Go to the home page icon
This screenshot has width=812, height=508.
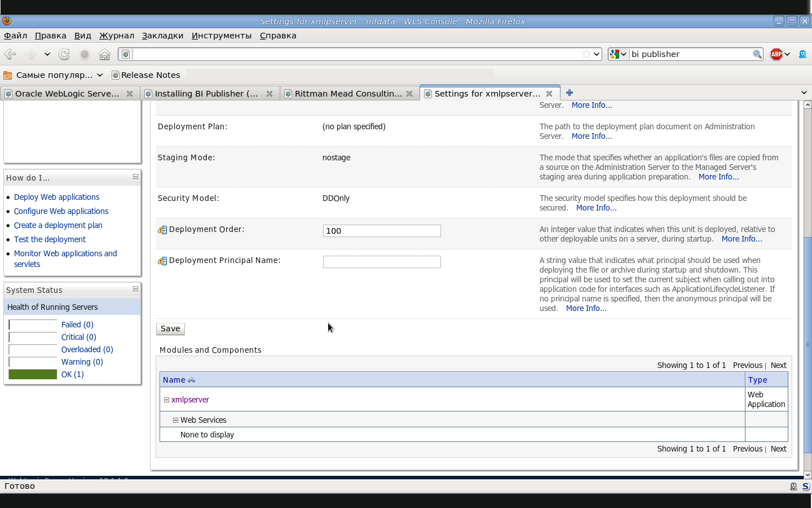pyautogui.click(x=104, y=54)
